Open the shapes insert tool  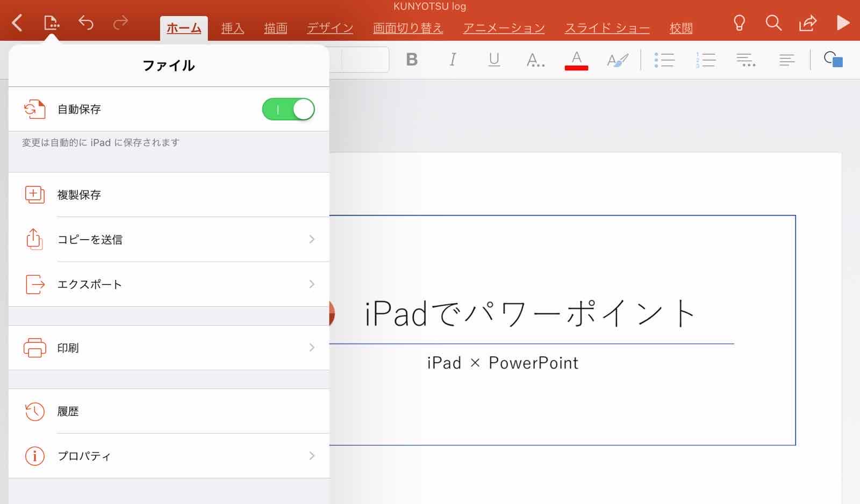tap(834, 60)
